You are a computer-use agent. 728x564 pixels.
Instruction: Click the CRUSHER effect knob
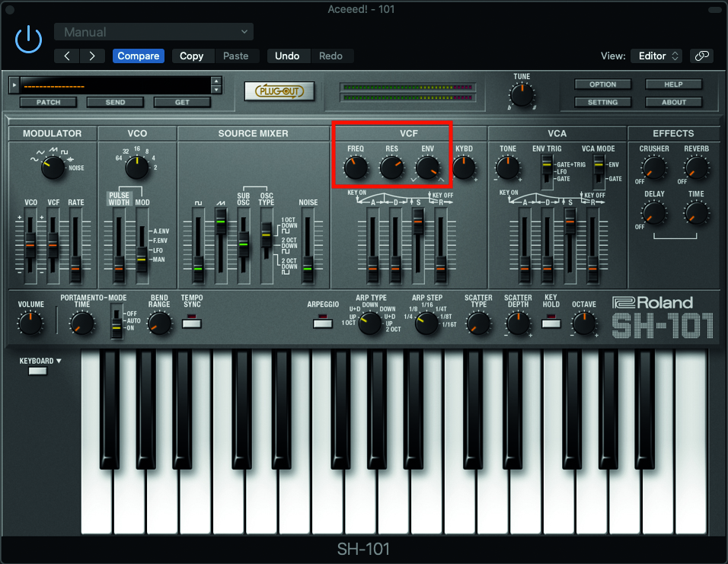coord(653,167)
